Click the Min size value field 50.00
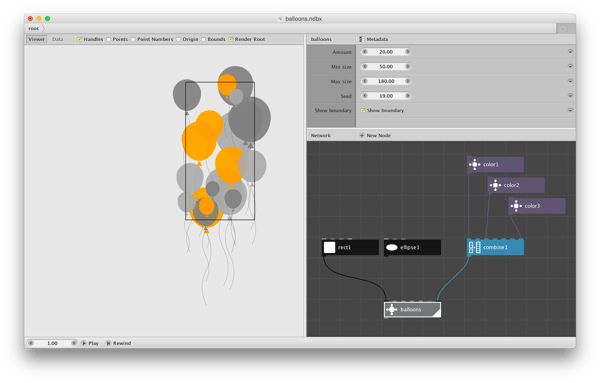 pos(386,67)
